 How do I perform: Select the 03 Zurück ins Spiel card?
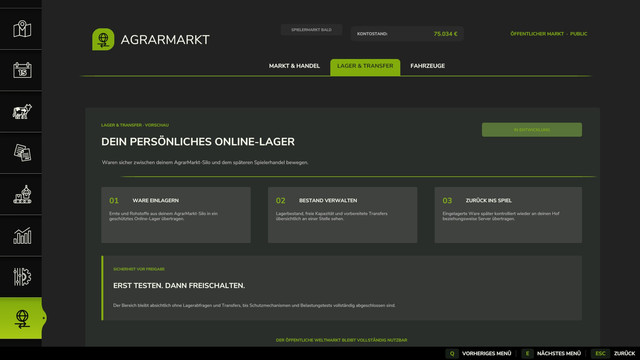coord(508,215)
